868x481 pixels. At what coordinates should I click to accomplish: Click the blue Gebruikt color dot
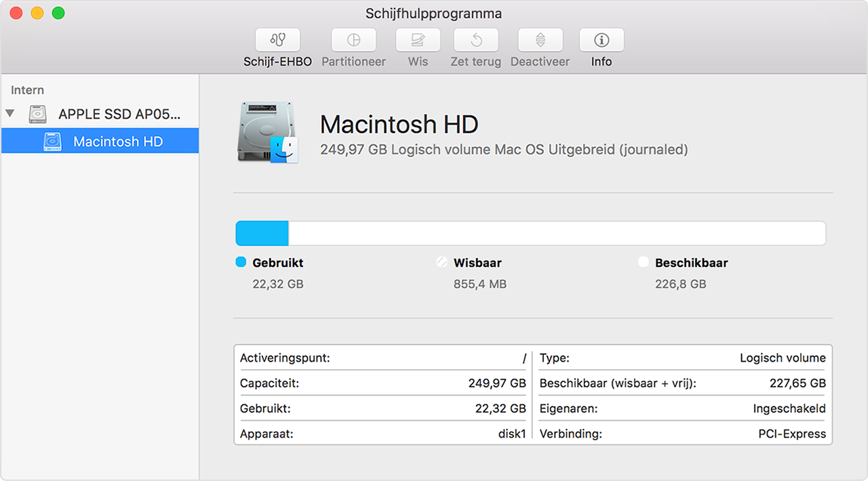241,262
